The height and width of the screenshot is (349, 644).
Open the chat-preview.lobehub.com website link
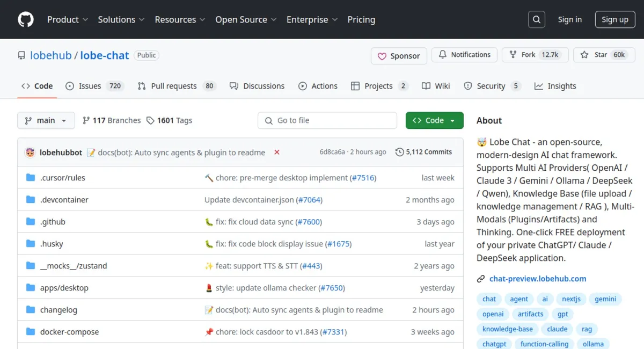tap(538, 279)
